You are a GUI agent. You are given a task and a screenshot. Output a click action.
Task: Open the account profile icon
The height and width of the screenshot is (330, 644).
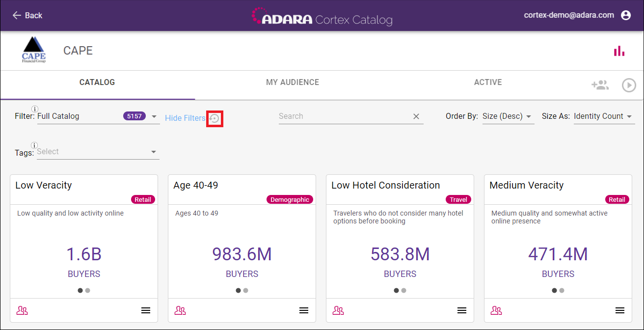[626, 15]
